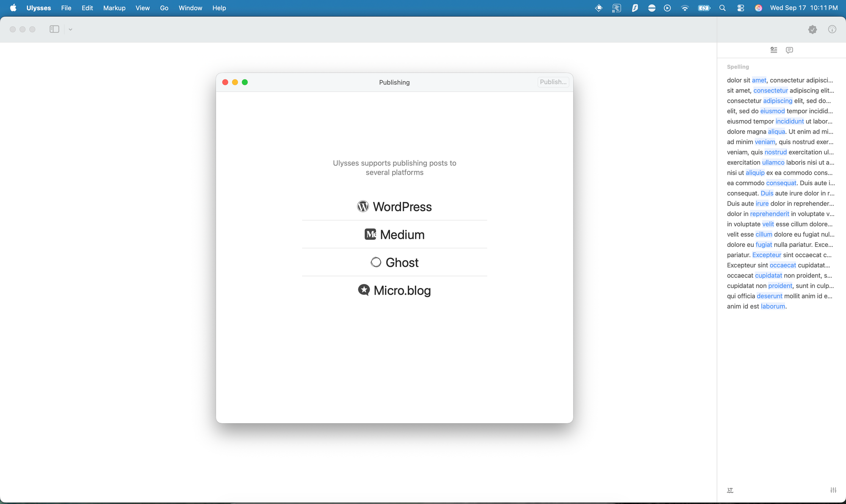This screenshot has height=504, width=846.
Task: Switch to the text check overview tab icon
Action: [x=774, y=50]
